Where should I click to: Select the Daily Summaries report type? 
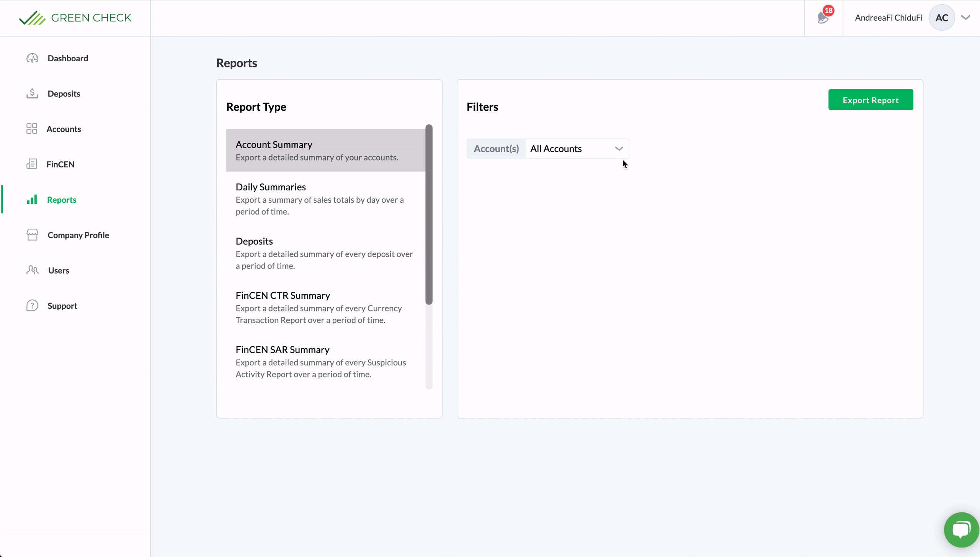(x=325, y=198)
